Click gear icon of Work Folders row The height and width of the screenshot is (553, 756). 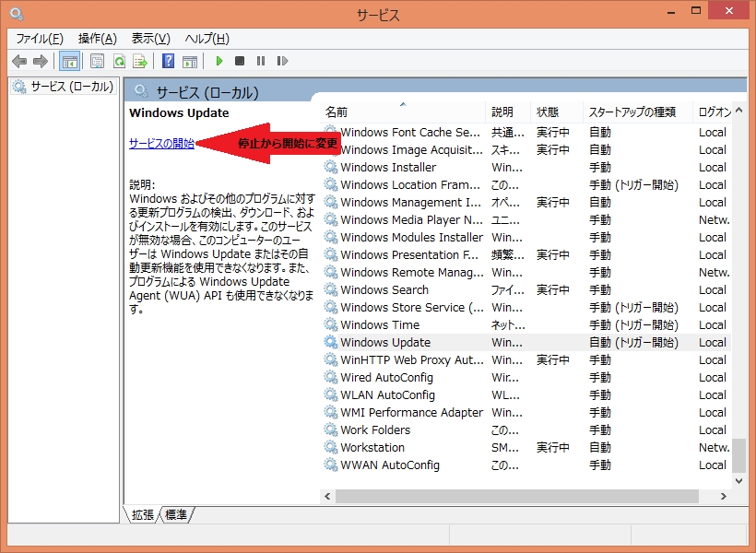click(x=331, y=429)
